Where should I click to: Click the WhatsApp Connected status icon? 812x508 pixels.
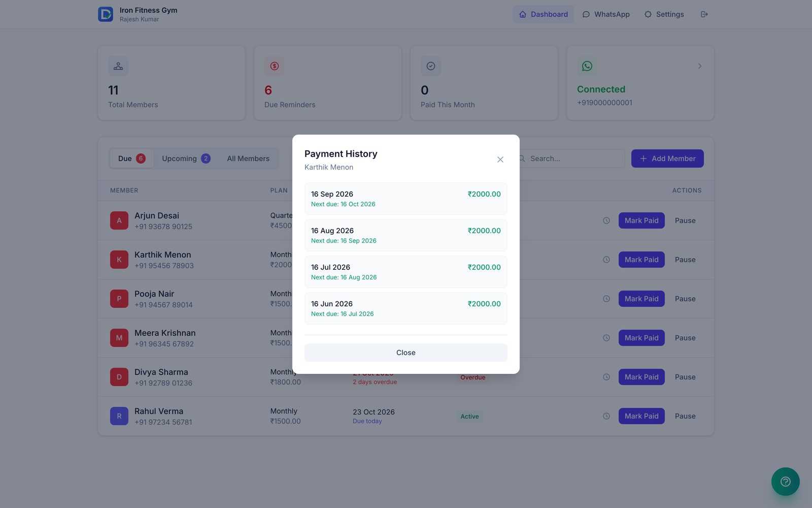click(x=587, y=66)
